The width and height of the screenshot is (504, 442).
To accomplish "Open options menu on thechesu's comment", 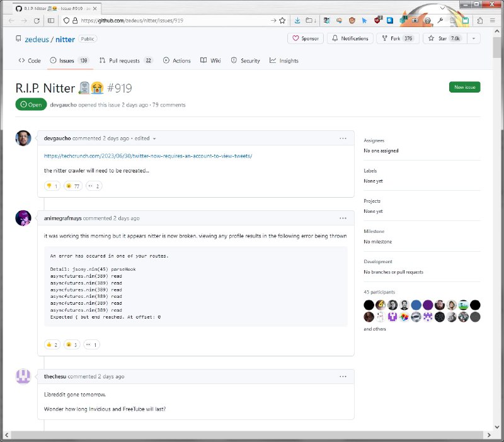I will tap(343, 377).
